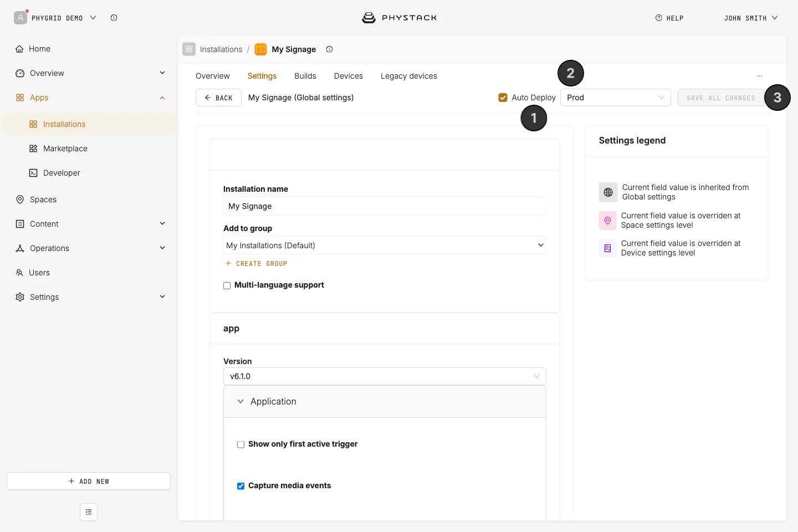The height and width of the screenshot is (532, 798).
Task: Open the three-dots more options menu
Action: click(x=760, y=76)
